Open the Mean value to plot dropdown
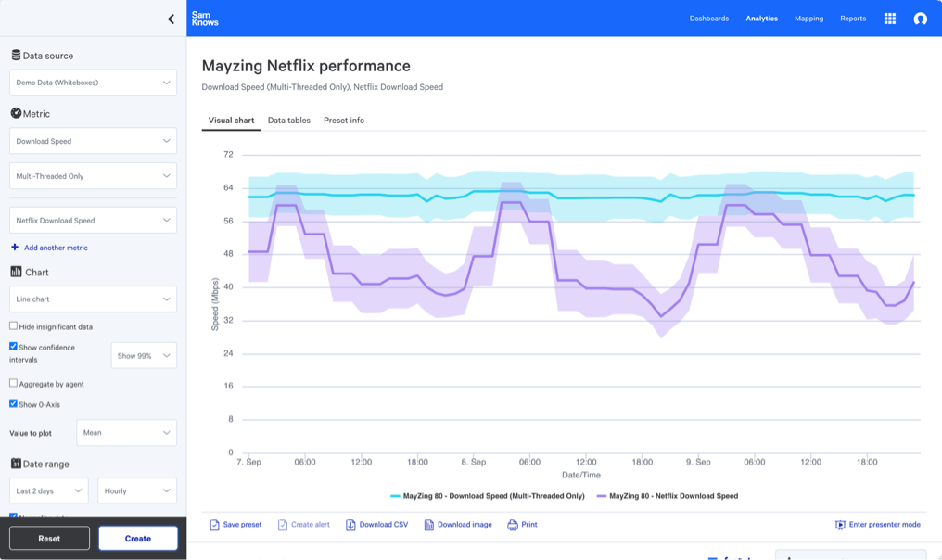This screenshot has height=560, width=942. (x=127, y=433)
